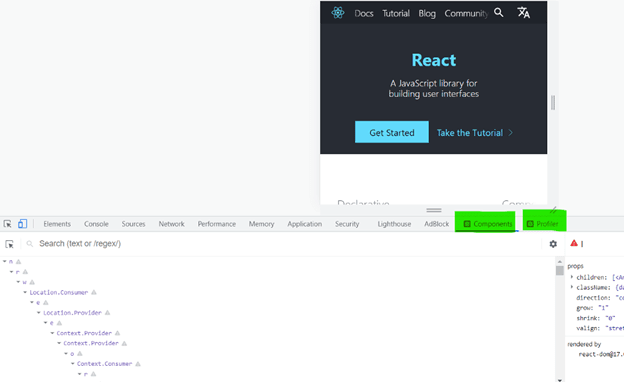Collapse the o component node arrow

click(x=66, y=353)
